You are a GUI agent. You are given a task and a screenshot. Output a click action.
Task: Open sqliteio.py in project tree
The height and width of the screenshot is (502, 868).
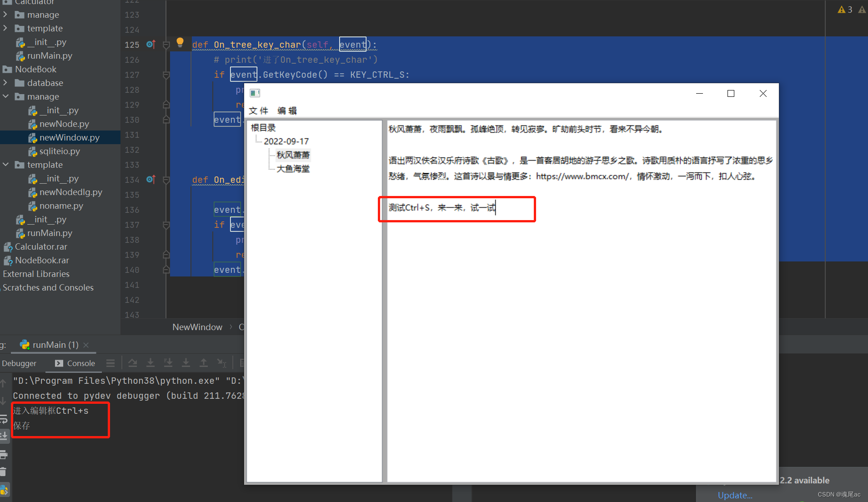60,151
